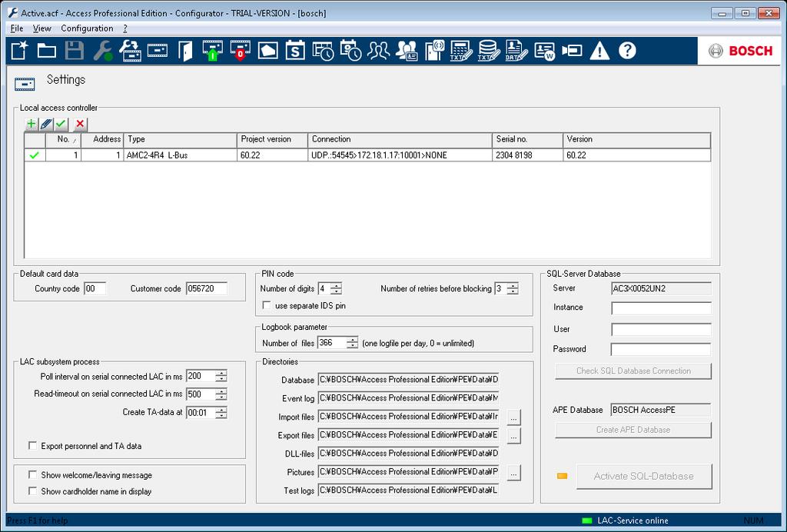Toggle Export personnel and TA data
Image resolution: width=787 pixels, height=532 pixels.
pyautogui.click(x=32, y=446)
